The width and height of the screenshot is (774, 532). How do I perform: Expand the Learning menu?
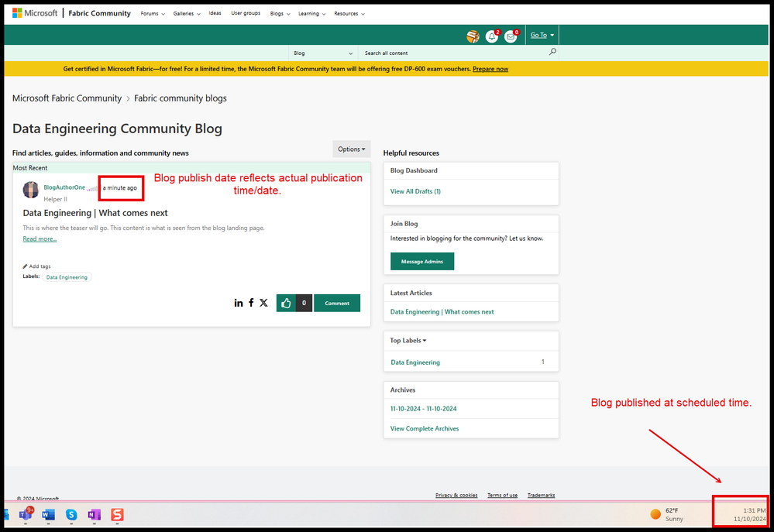(312, 14)
